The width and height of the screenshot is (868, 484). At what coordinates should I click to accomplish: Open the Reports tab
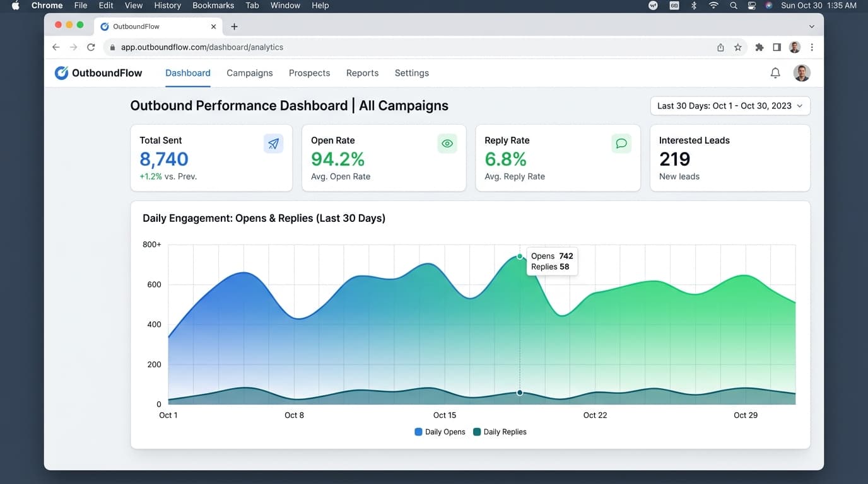click(363, 73)
